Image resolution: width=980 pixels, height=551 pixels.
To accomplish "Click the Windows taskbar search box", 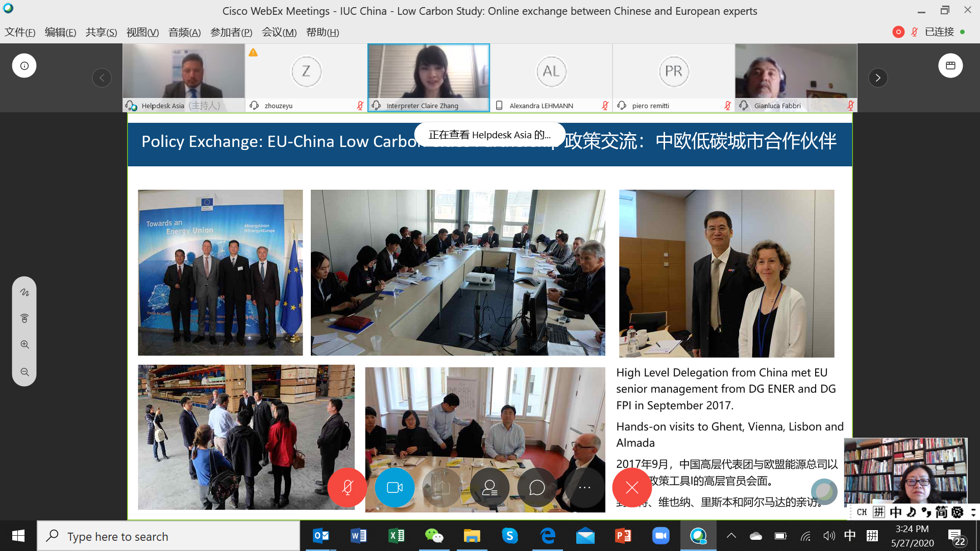I will click(168, 536).
